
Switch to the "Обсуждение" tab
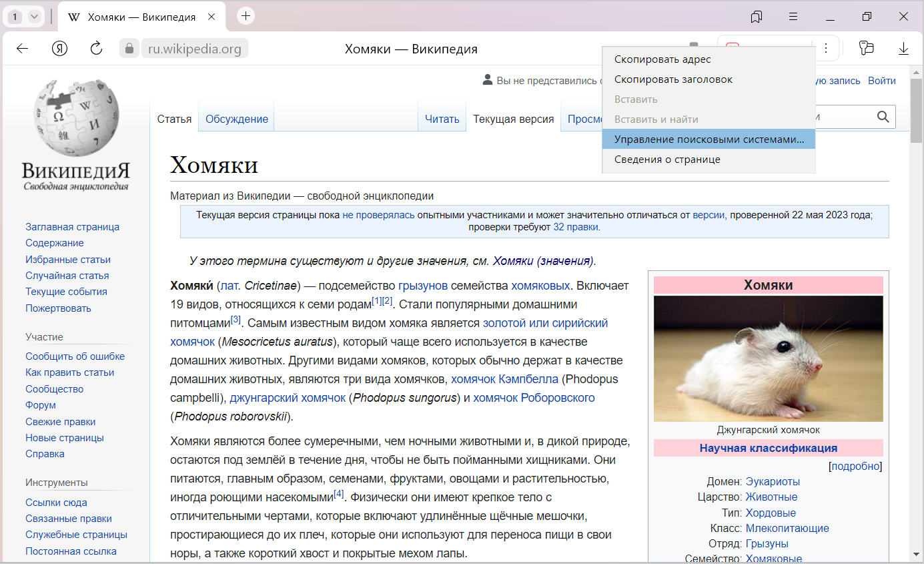tap(236, 119)
